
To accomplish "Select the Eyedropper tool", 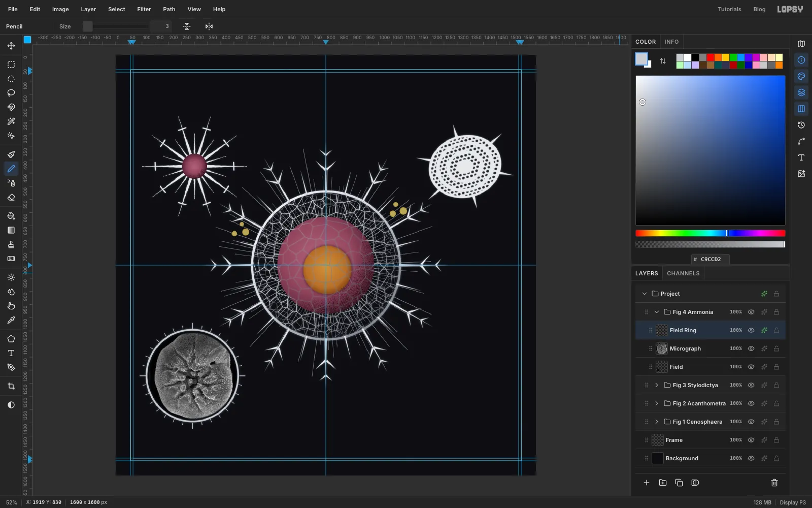I will (x=11, y=320).
